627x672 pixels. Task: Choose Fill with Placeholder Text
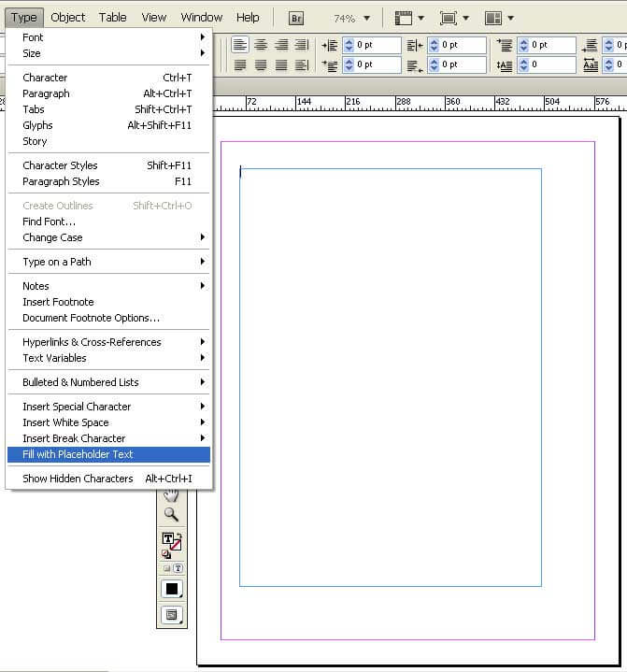108,454
